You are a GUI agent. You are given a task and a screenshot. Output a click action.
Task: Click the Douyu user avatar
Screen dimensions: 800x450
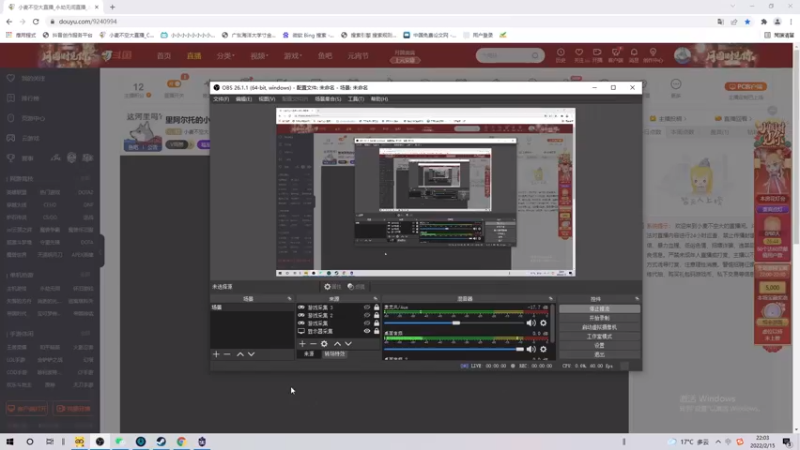point(682,55)
